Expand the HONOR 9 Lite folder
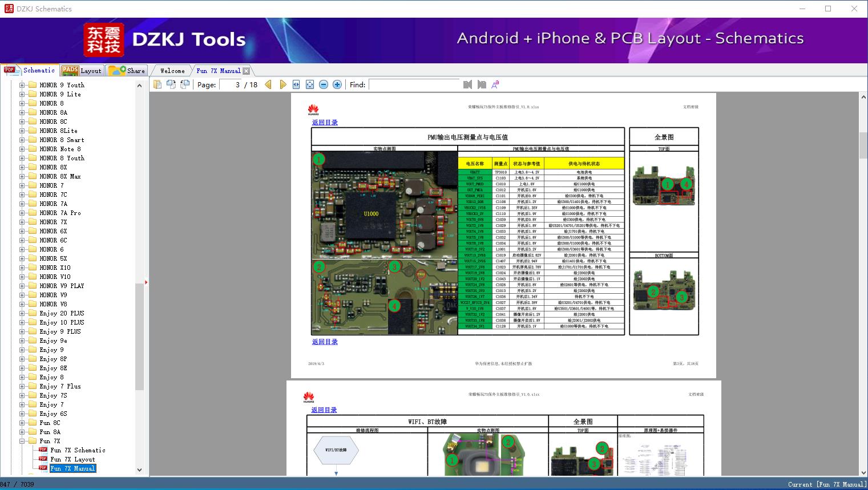The image size is (868, 490). [22, 94]
